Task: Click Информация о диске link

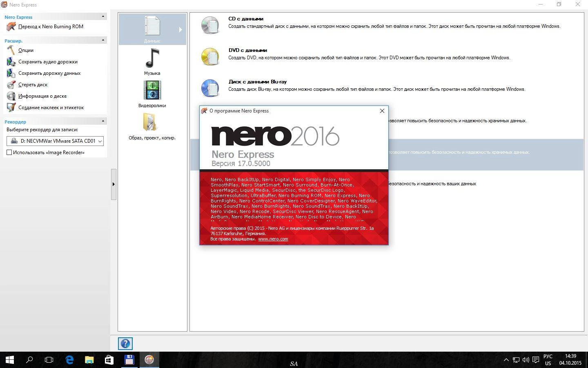Action: (42, 96)
